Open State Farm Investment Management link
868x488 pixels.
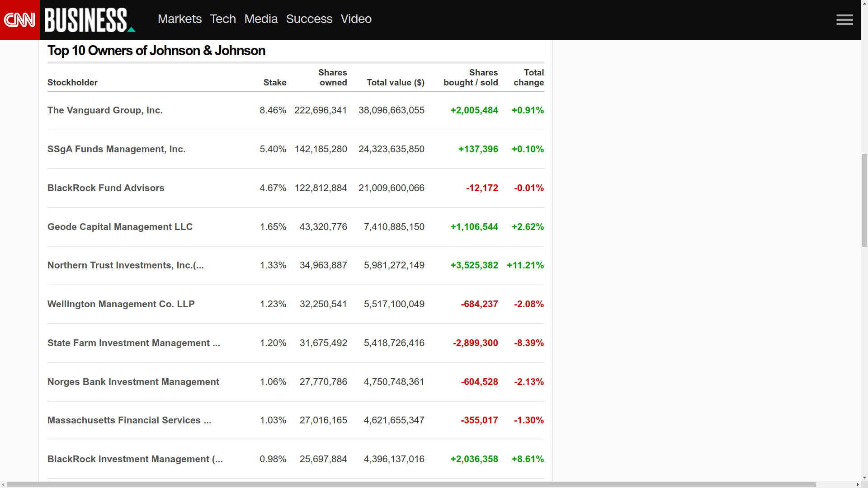133,343
